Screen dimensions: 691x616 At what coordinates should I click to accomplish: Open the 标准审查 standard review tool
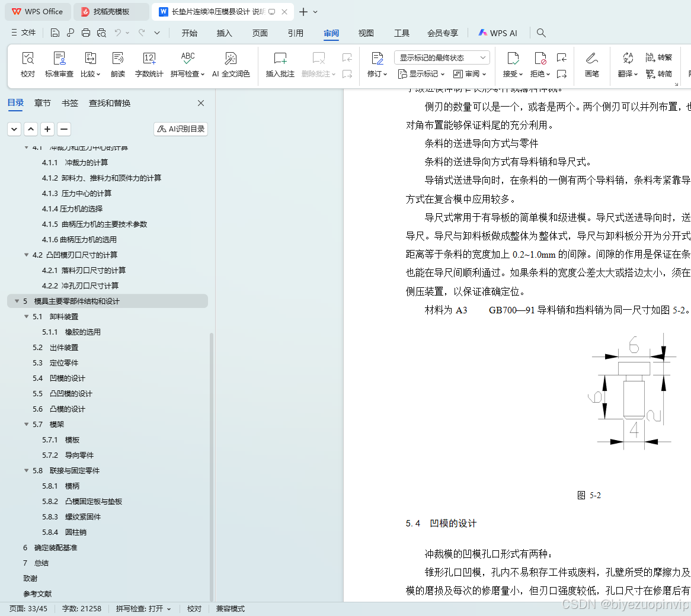(x=59, y=65)
